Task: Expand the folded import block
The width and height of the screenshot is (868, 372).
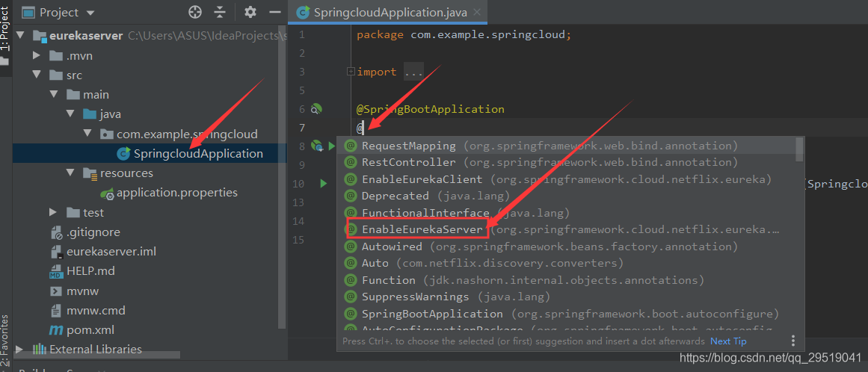Action: pos(351,72)
